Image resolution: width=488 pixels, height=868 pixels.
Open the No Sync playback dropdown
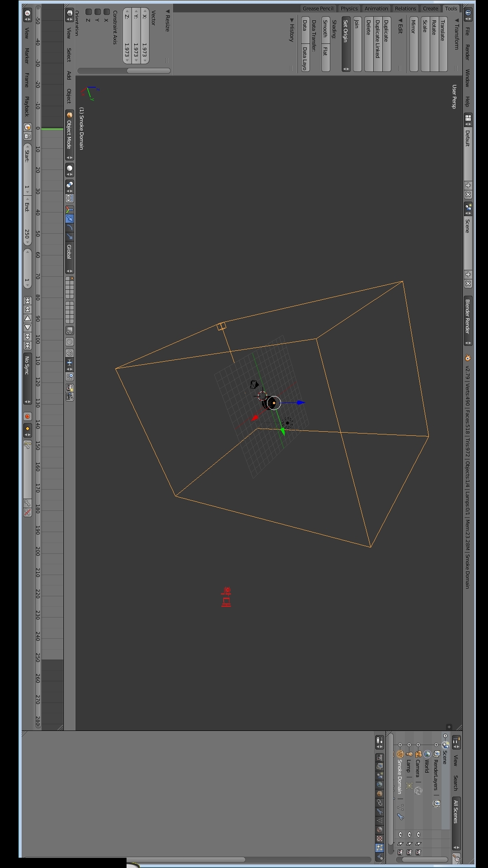tap(28, 379)
